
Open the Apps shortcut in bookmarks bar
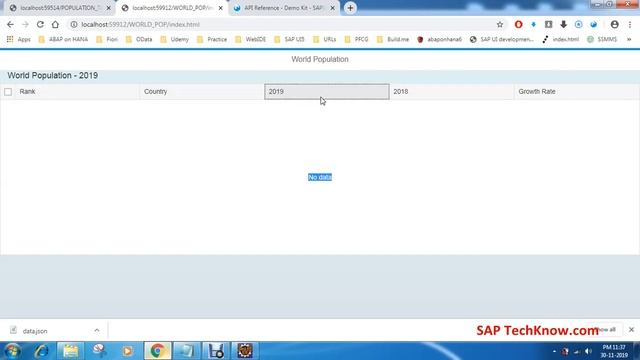[18, 39]
